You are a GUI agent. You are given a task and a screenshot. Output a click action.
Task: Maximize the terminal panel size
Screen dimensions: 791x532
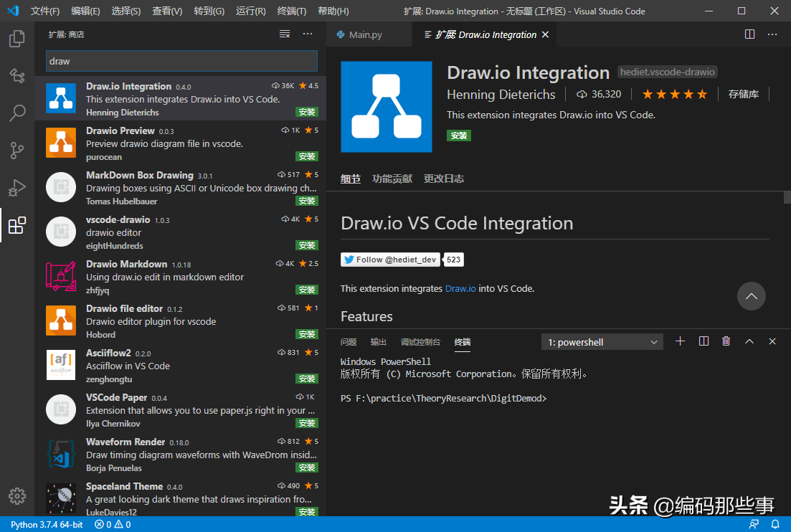point(749,341)
